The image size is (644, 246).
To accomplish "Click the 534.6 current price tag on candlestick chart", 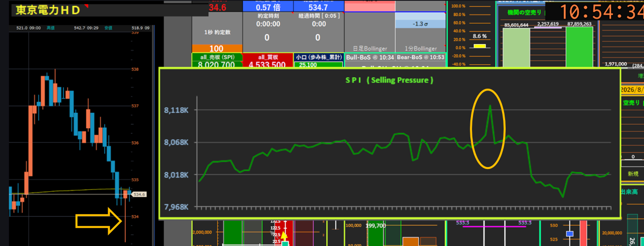I will [139, 194].
